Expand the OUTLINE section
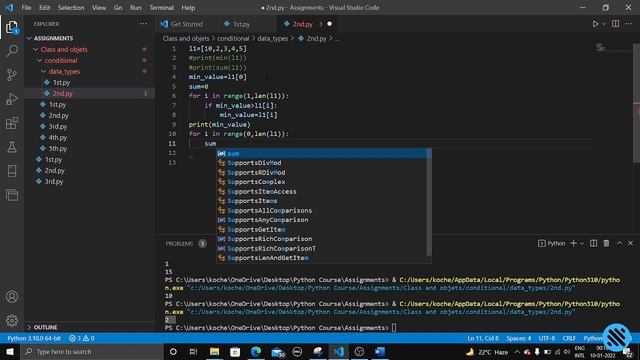This screenshot has height=360, width=640. 45,327
